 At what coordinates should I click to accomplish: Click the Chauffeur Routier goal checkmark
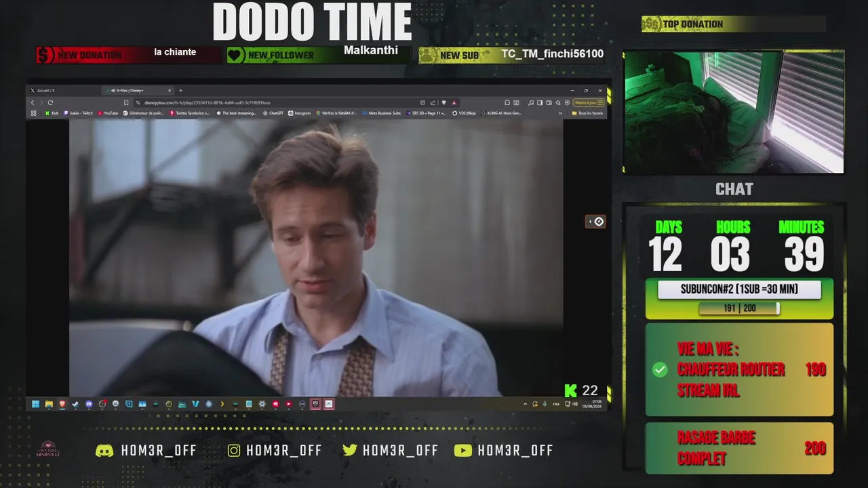[660, 369]
